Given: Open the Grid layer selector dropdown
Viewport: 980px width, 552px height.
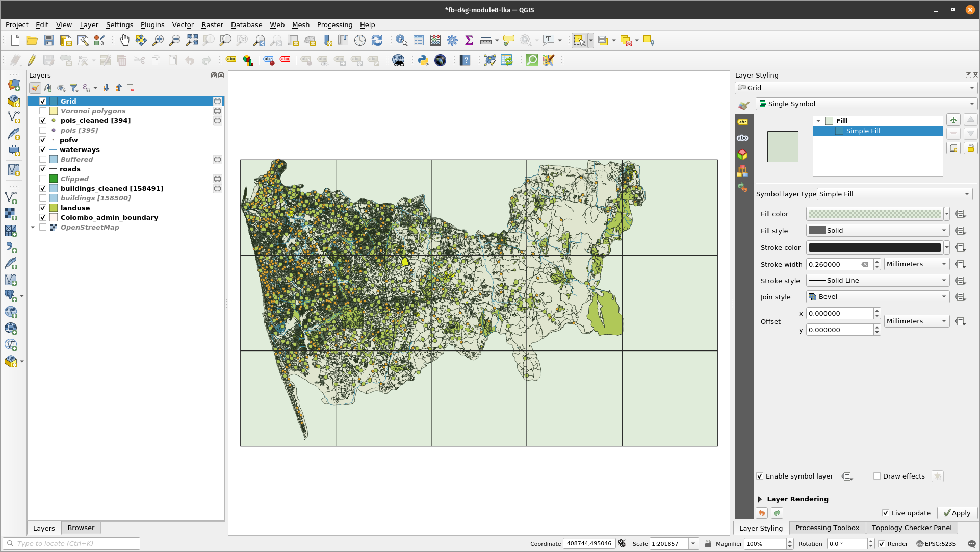Looking at the screenshot, I should 856,88.
